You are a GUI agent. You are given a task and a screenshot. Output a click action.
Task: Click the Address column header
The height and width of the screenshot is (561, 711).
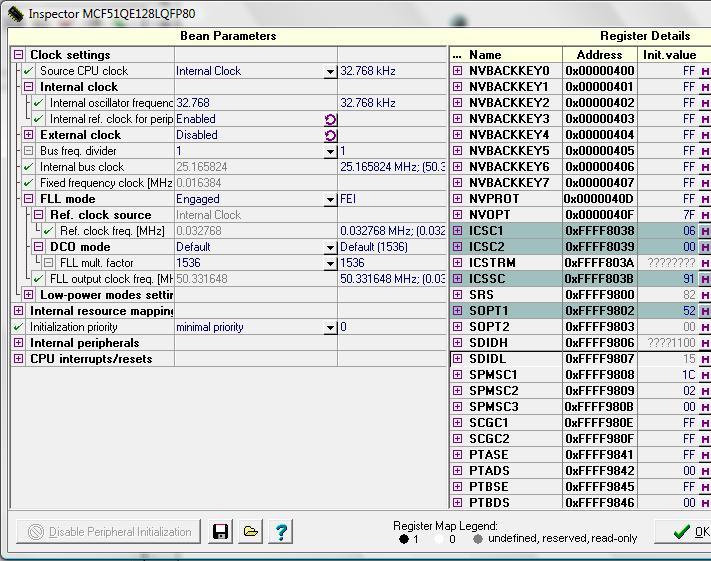[x=599, y=55]
